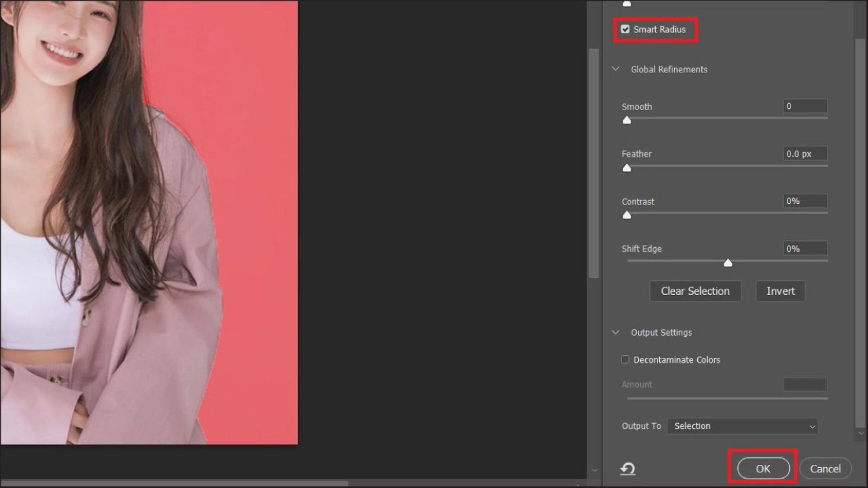The height and width of the screenshot is (488, 868).
Task: Click the Shift Edge percentage field
Action: (x=806, y=248)
